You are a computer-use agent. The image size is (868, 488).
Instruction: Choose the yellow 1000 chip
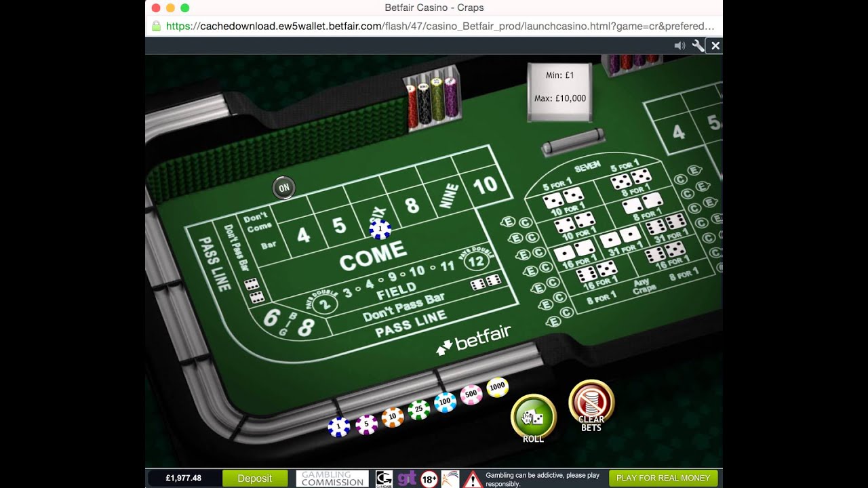click(497, 387)
